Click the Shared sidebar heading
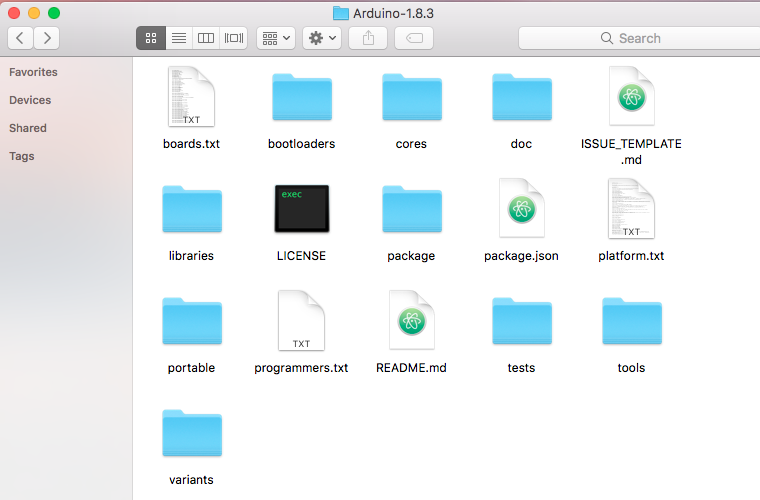The height and width of the screenshot is (500, 760). pos(28,128)
